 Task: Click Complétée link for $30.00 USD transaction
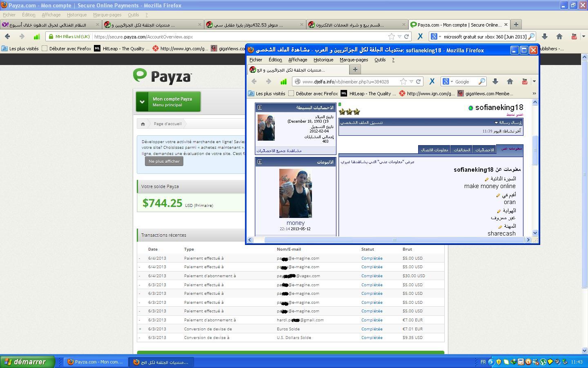[x=372, y=276]
